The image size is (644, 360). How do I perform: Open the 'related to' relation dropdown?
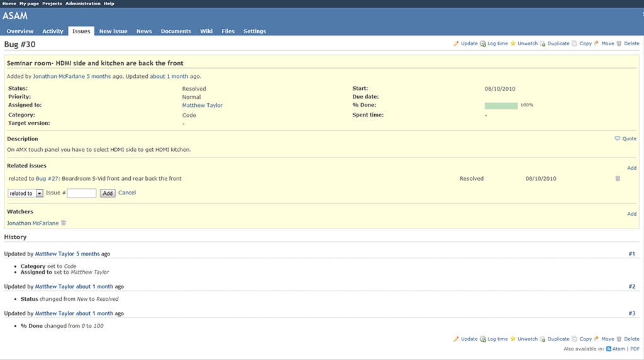[25, 193]
